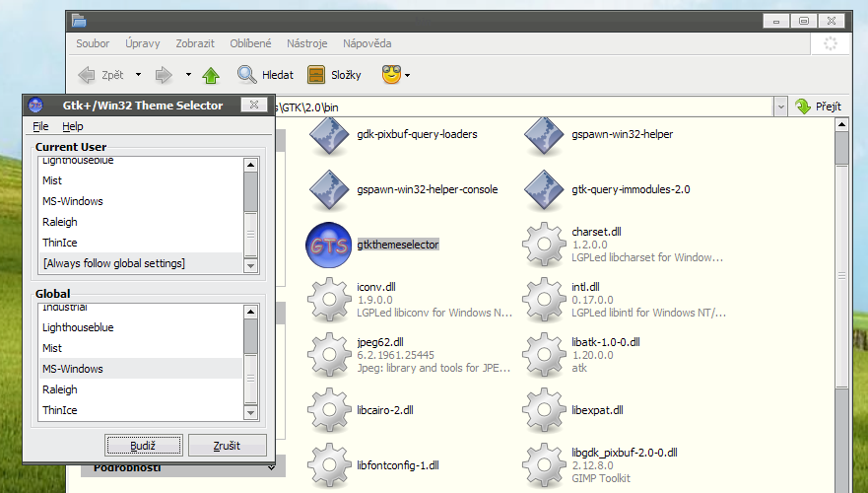
Task: Click the smiley face views icon
Action: coord(391,74)
